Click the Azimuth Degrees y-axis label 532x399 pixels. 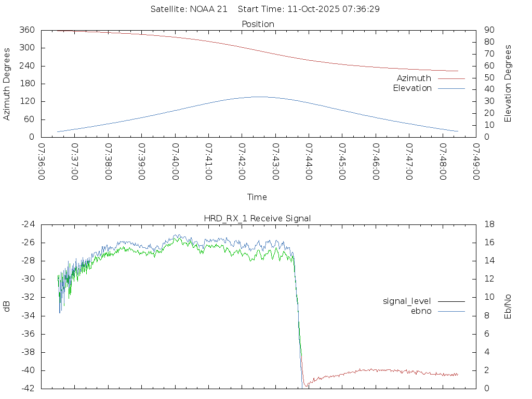tap(7, 84)
